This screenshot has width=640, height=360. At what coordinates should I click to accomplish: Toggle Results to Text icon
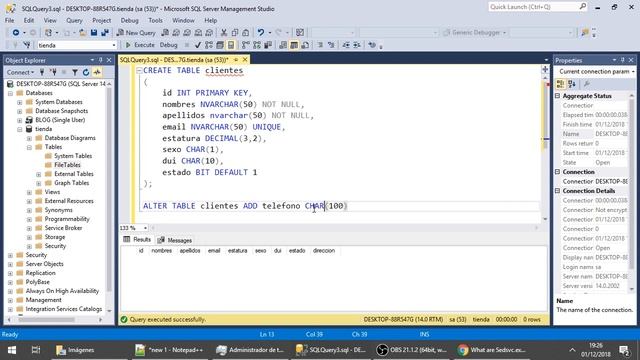coord(283,45)
